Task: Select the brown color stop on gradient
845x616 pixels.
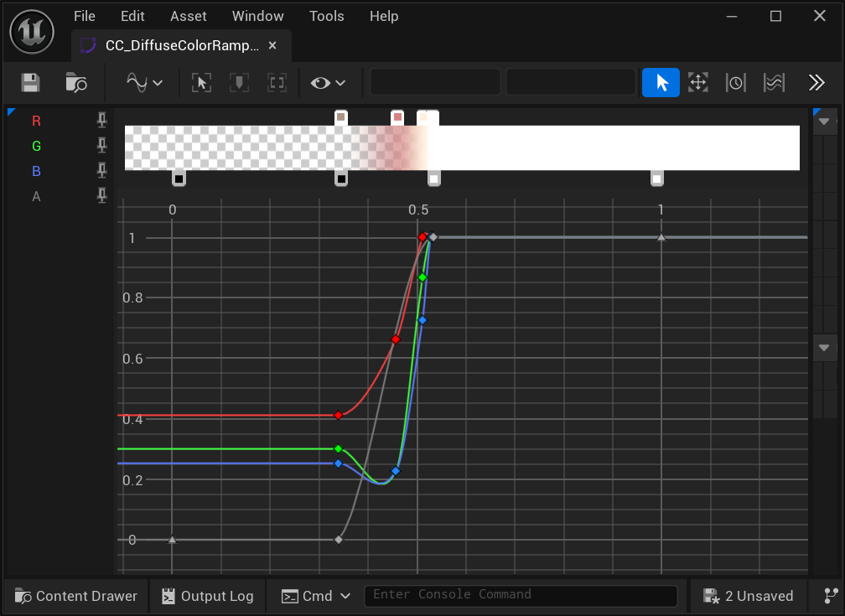Action: coord(340,117)
